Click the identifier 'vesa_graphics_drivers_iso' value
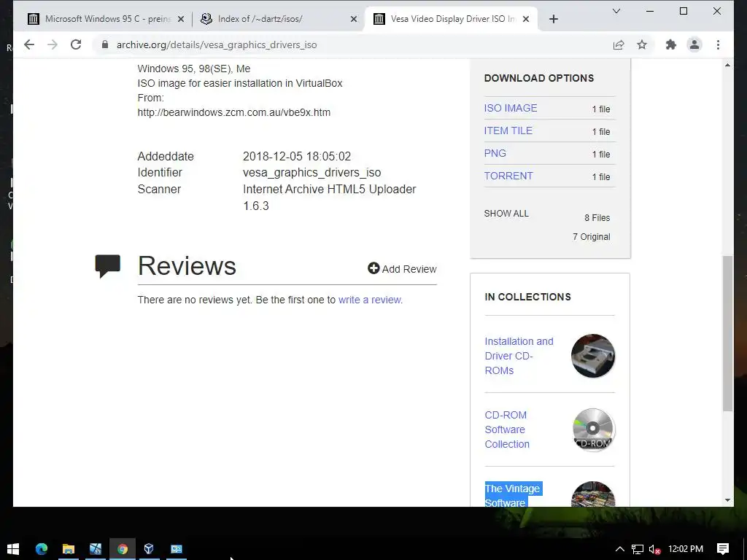 pos(312,172)
